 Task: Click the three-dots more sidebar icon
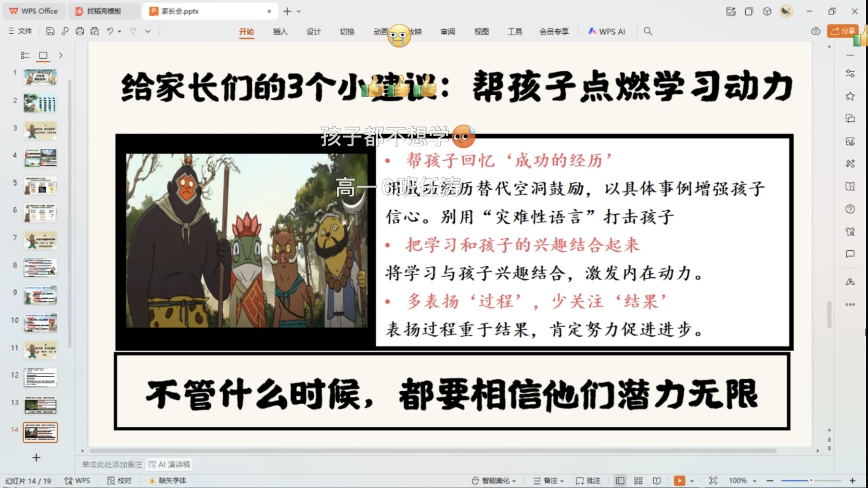(x=850, y=304)
